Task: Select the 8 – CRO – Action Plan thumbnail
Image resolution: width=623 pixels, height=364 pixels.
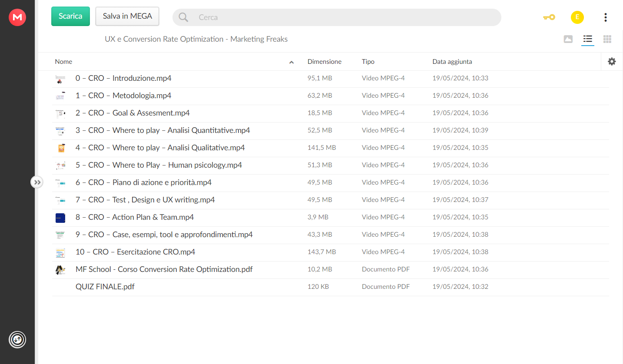Action: 60,218
